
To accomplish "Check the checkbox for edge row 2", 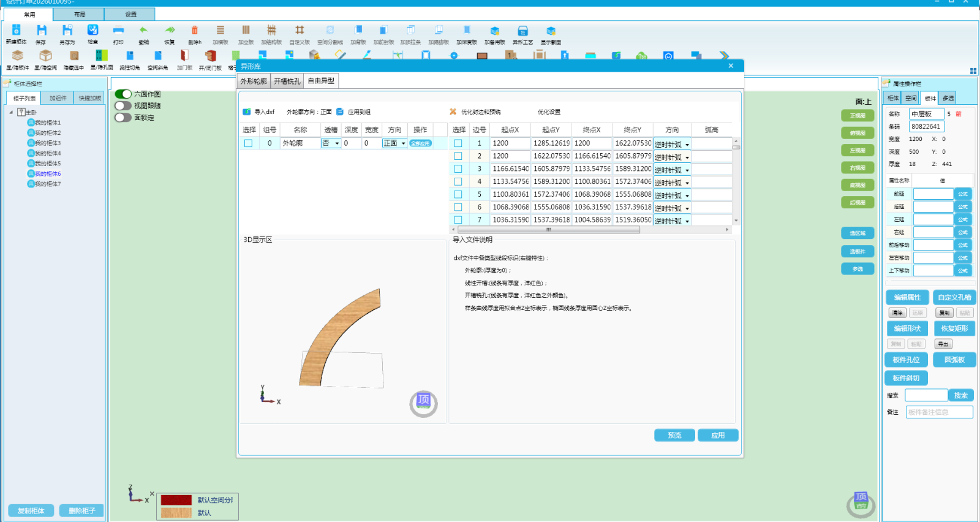I will 458,156.
